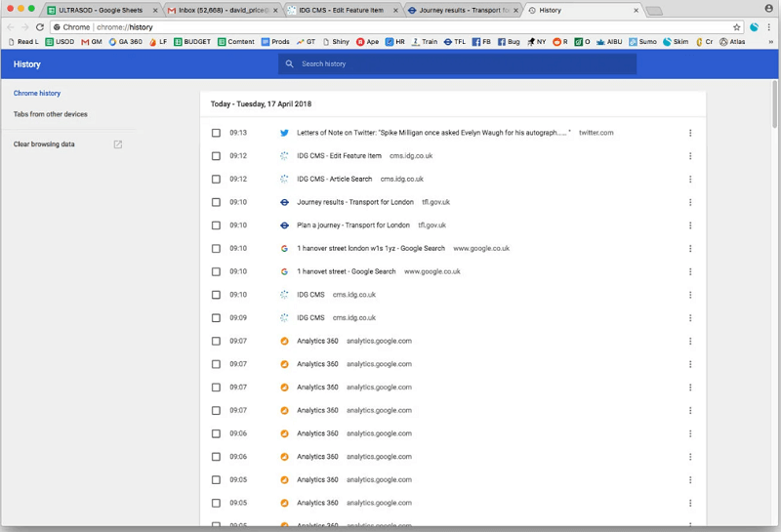Open the Atlas bookmark

pos(732,42)
